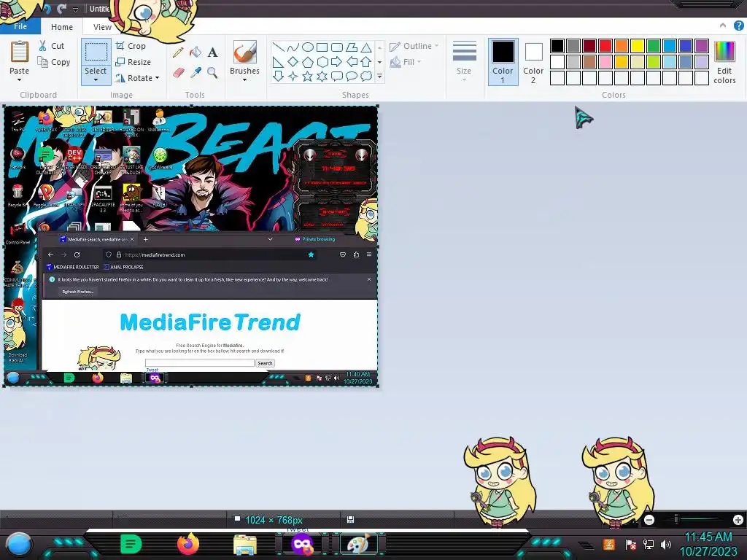The width and height of the screenshot is (747, 560).
Task: Choose the Hexagon shape
Action: click(x=322, y=62)
